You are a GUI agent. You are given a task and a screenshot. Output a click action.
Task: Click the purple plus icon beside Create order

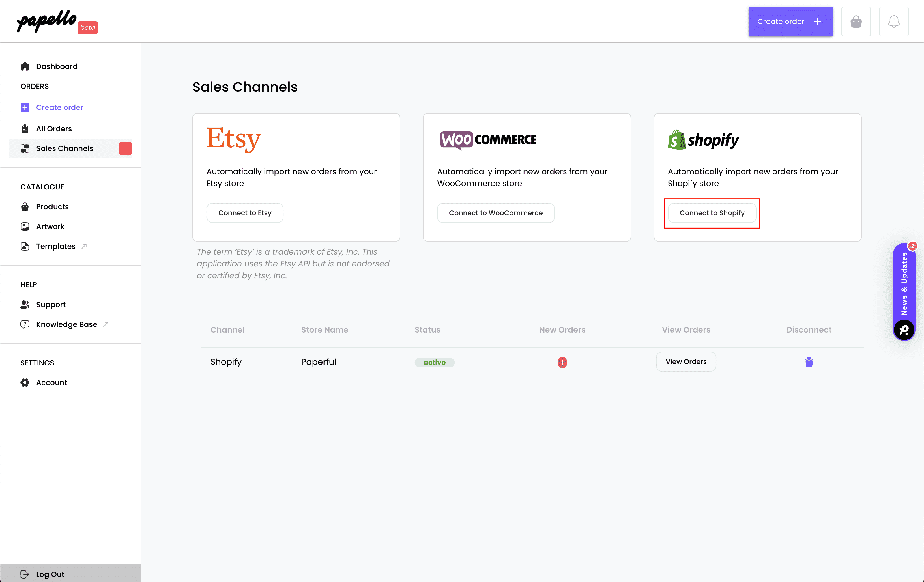(25, 107)
